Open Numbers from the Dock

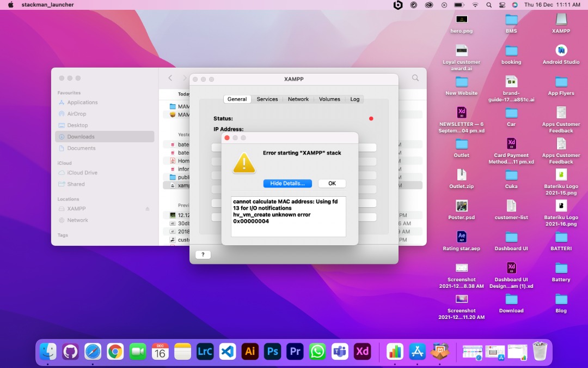395,352
